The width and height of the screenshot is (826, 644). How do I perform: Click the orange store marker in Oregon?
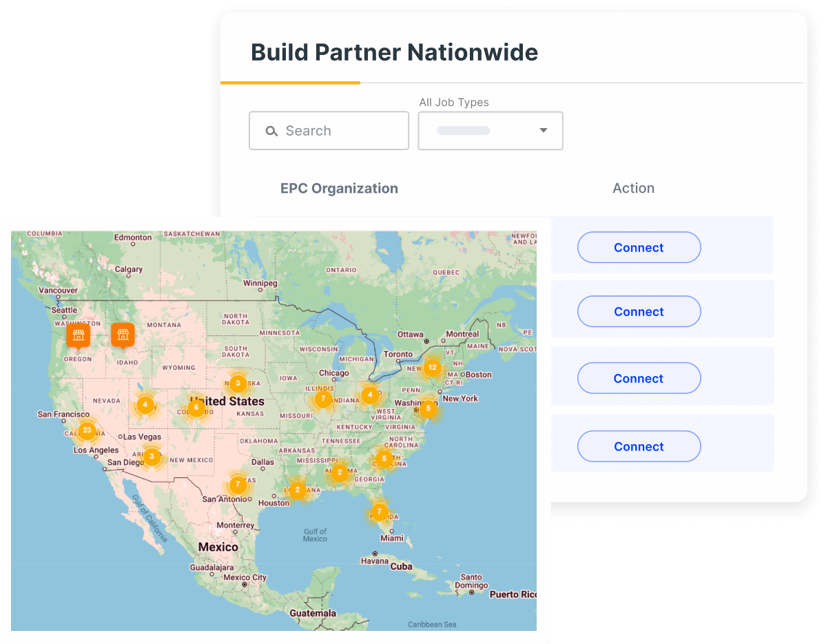point(78,335)
